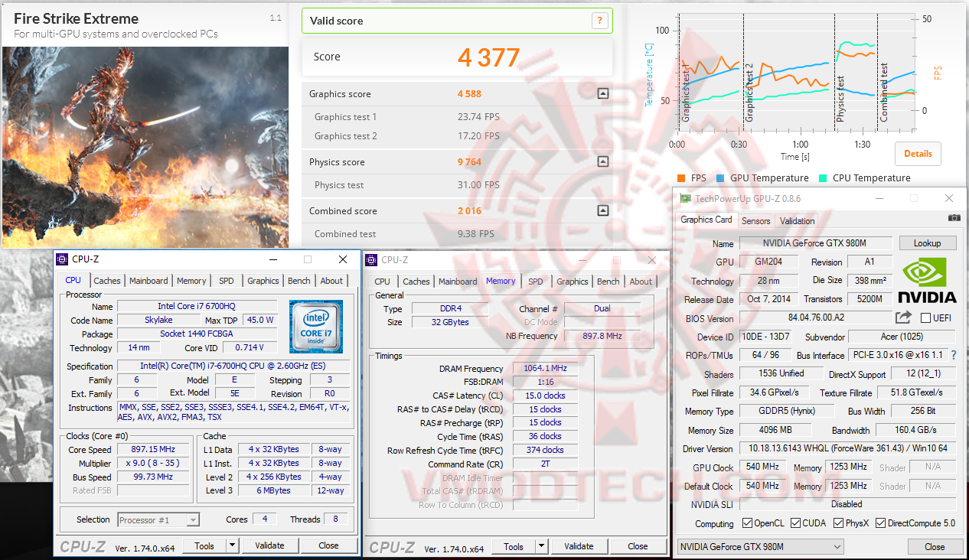
Task: Open About tab in Memory CPU-Z window
Action: 641,282
